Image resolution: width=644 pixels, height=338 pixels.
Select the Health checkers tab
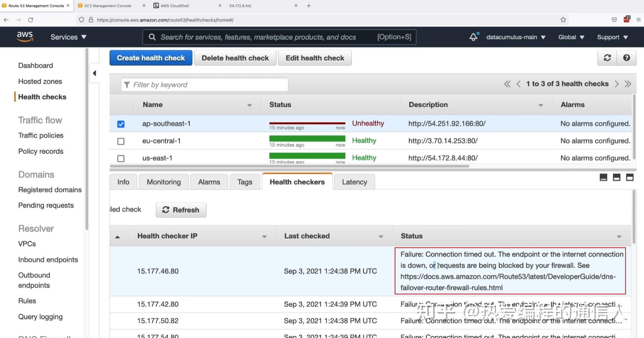tap(297, 182)
